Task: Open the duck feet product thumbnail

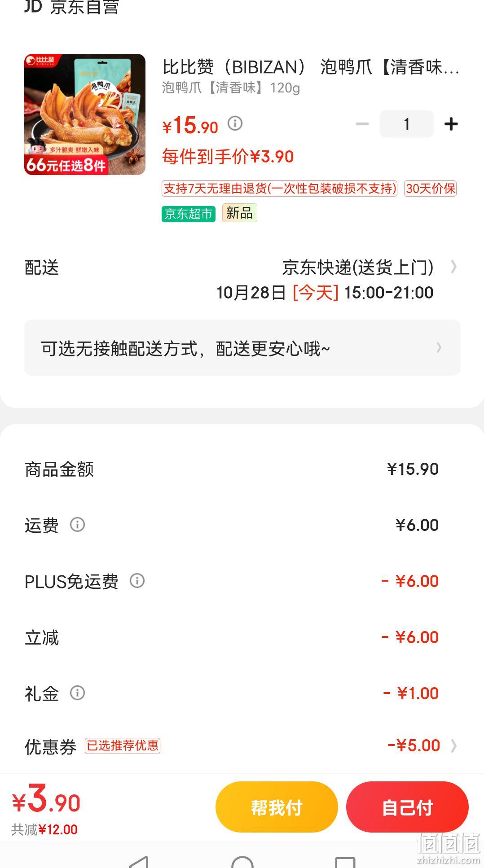Action: tap(85, 114)
